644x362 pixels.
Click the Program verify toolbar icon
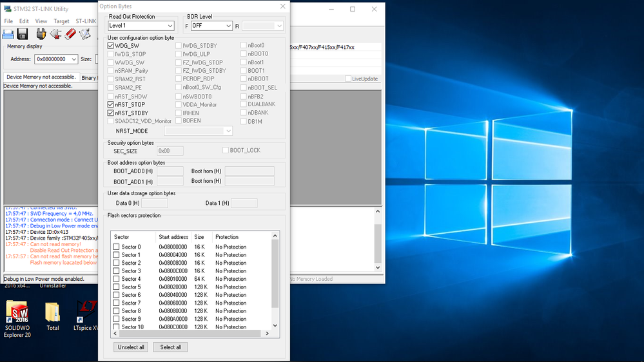click(84, 33)
